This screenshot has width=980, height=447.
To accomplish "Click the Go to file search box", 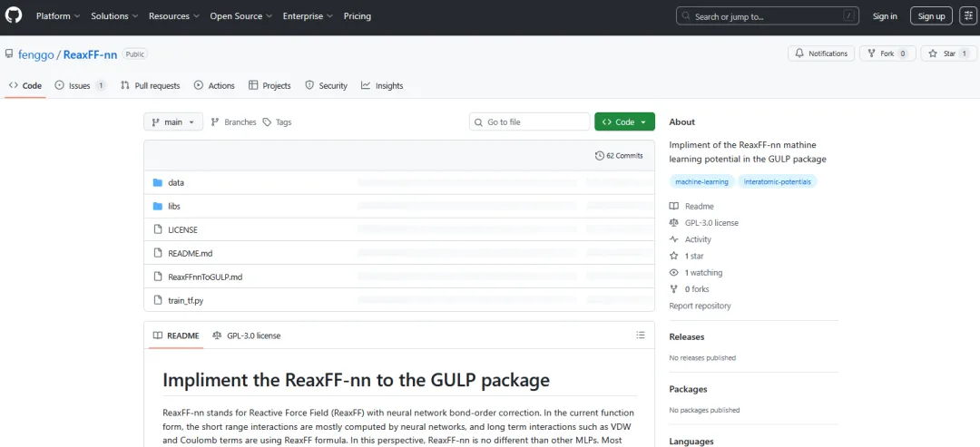I will coord(529,122).
